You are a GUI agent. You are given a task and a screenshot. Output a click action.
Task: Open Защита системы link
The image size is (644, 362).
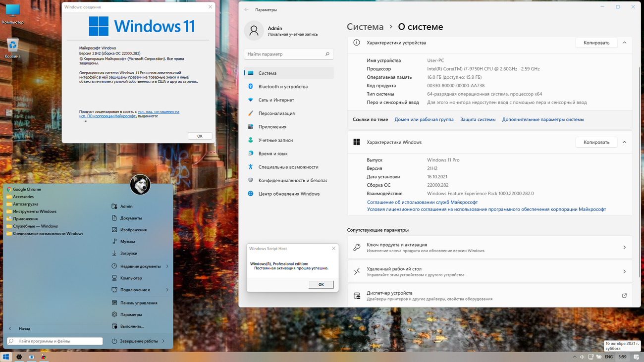pos(478,119)
